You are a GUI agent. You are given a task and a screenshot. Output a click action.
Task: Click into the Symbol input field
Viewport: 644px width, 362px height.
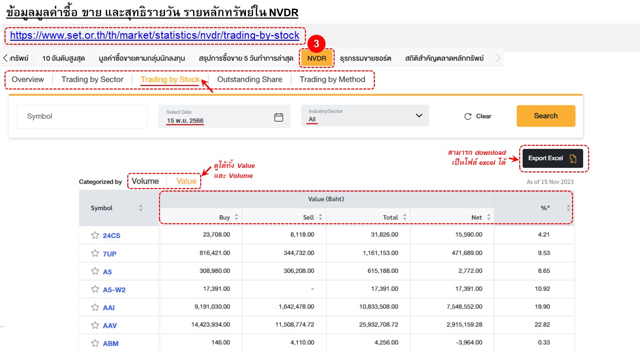[80, 116]
